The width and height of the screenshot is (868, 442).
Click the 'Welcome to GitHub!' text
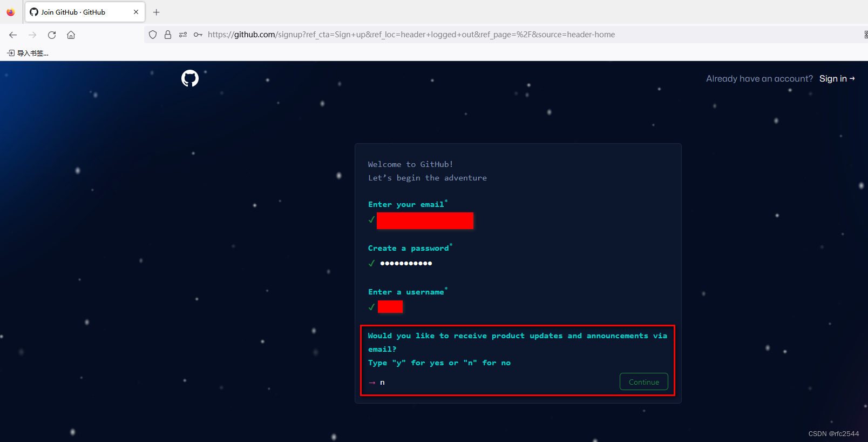(411, 164)
